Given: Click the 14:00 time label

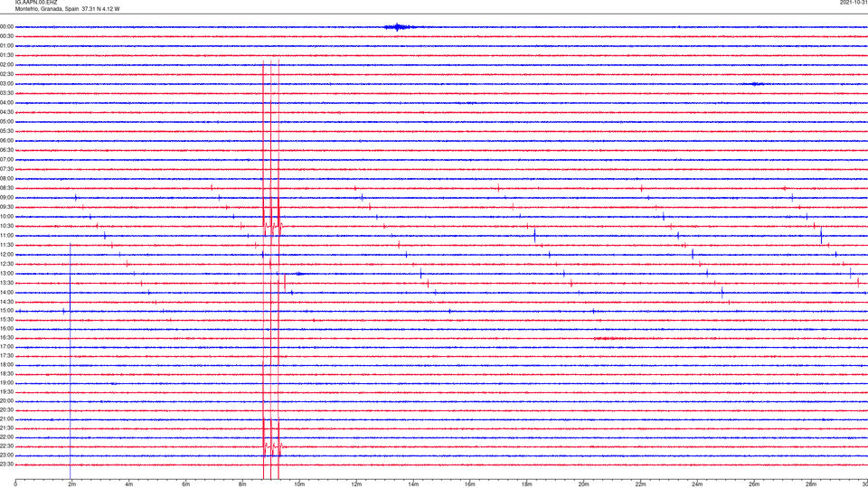Looking at the screenshot, I should click(x=6, y=292).
